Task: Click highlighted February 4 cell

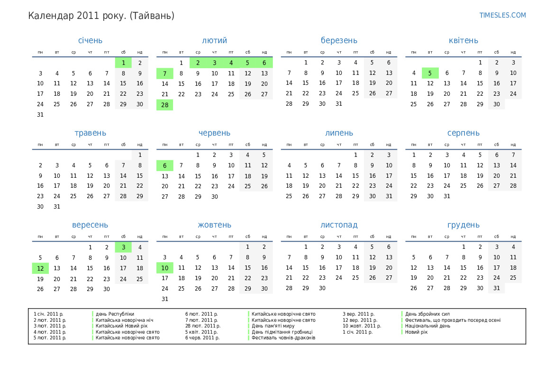Action: pyautogui.click(x=231, y=63)
